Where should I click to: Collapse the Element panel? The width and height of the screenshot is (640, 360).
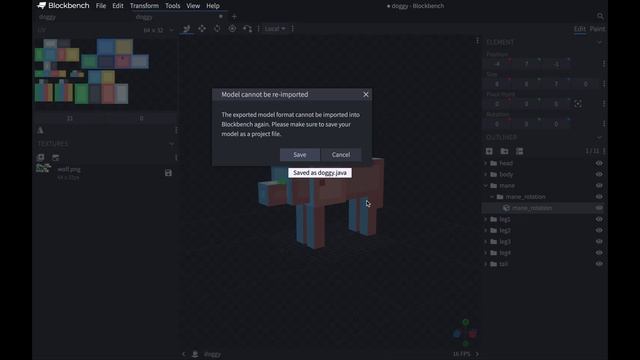tap(599, 42)
